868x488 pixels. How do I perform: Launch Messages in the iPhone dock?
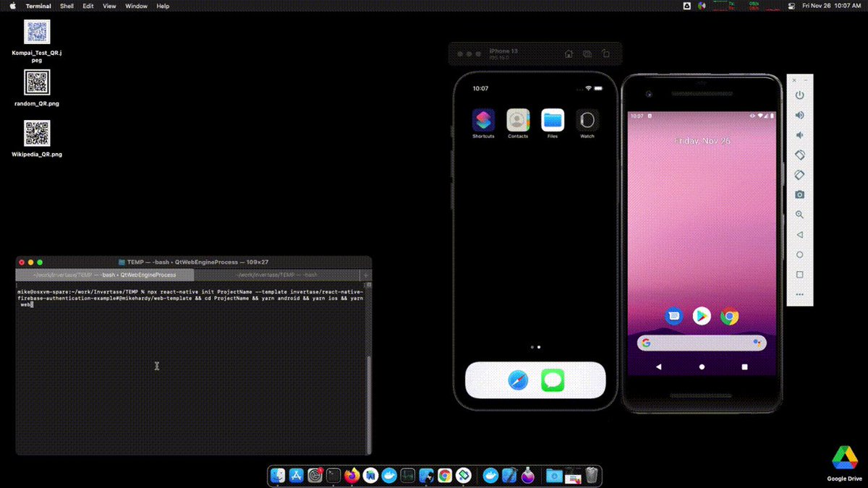tap(553, 380)
